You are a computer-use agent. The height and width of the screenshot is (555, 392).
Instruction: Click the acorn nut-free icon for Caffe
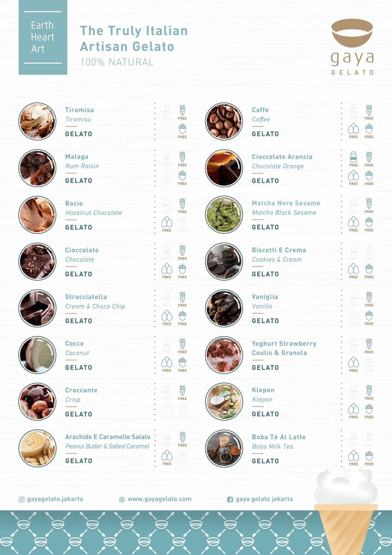369,129
